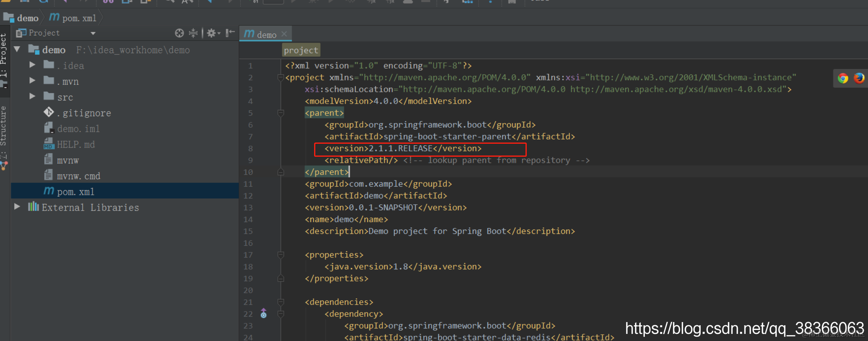The image size is (868, 341).
Task: Collapse the dependencies fold on line 21
Action: click(281, 302)
